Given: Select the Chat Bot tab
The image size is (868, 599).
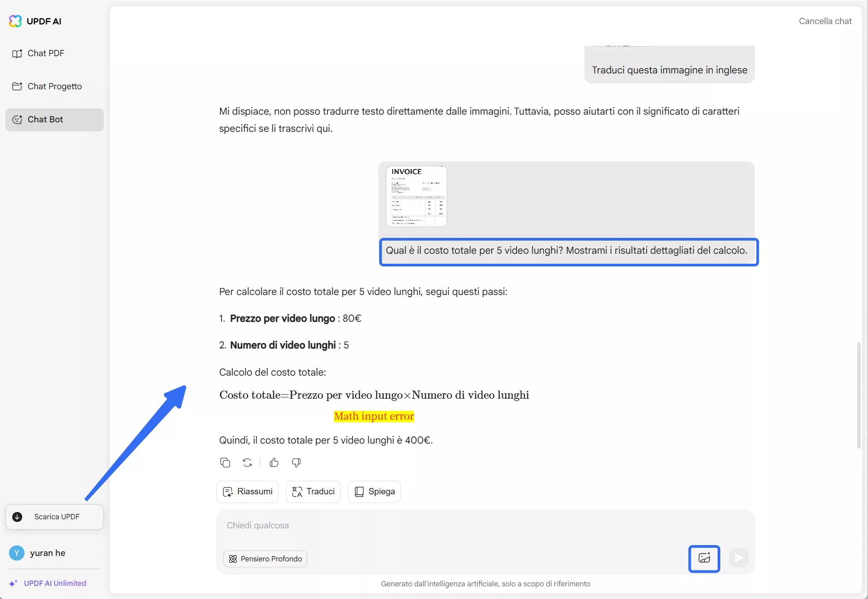Looking at the screenshot, I should (54, 120).
